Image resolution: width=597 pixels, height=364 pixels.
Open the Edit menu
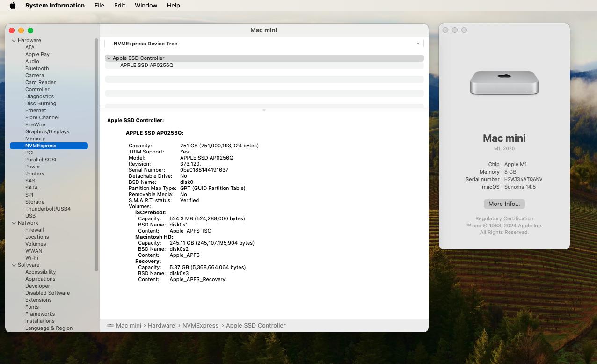click(x=119, y=6)
